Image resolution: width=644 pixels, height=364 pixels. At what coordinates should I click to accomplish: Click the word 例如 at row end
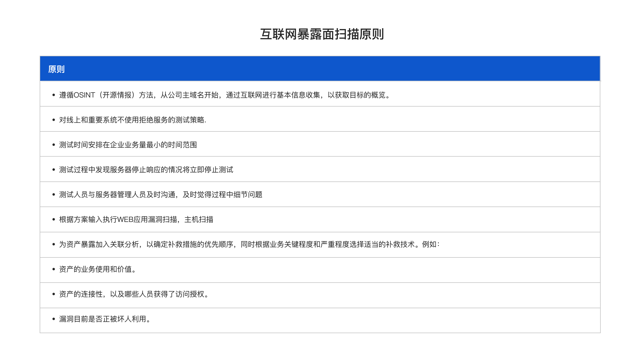[429, 244]
